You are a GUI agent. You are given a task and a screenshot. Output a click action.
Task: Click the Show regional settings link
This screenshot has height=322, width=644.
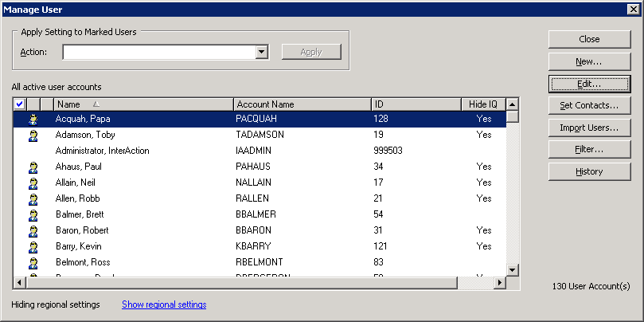click(164, 304)
